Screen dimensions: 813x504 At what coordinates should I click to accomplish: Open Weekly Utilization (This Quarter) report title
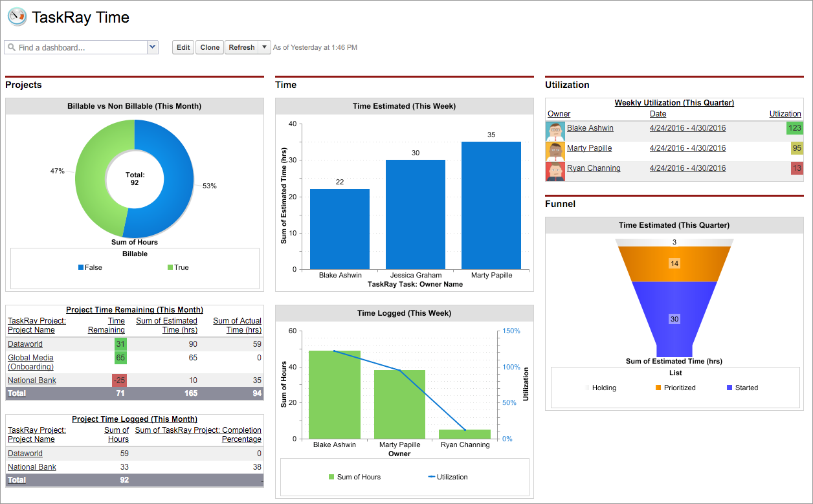click(x=674, y=103)
